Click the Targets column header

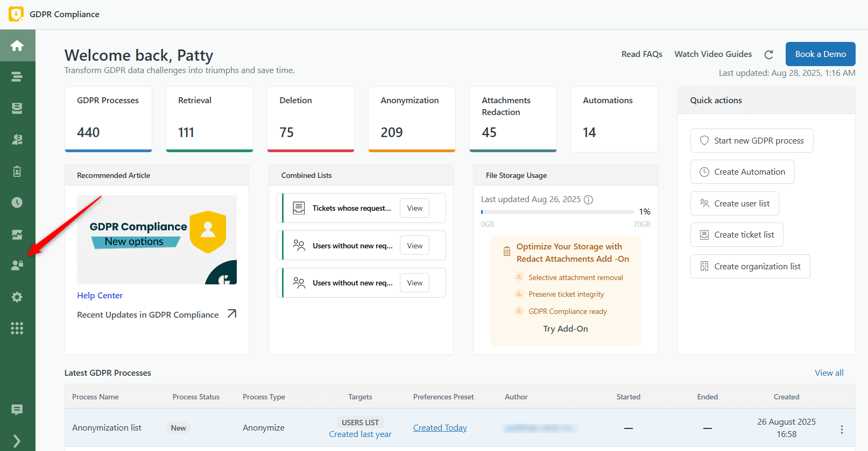point(360,397)
